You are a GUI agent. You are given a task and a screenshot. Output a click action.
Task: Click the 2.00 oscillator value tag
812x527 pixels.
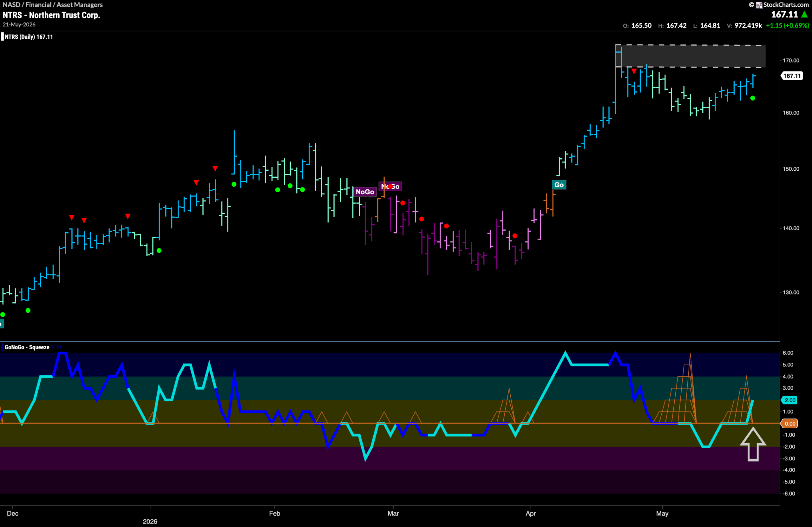pos(790,400)
